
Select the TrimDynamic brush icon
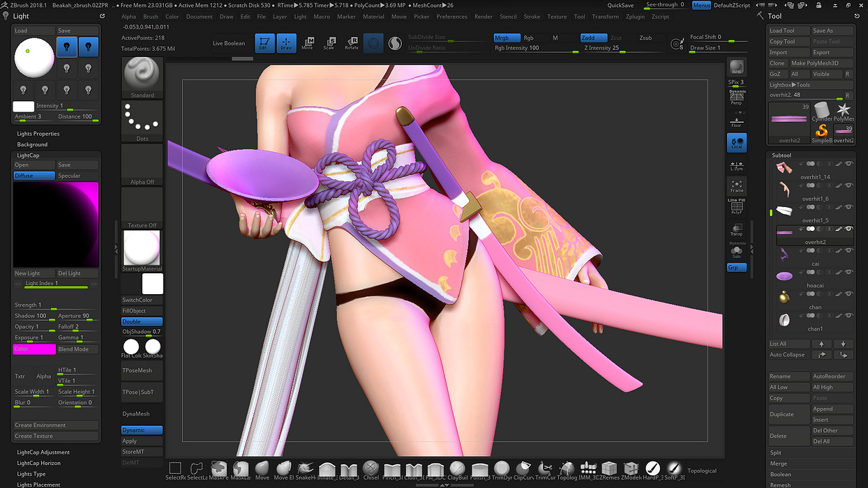coord(501,470)
